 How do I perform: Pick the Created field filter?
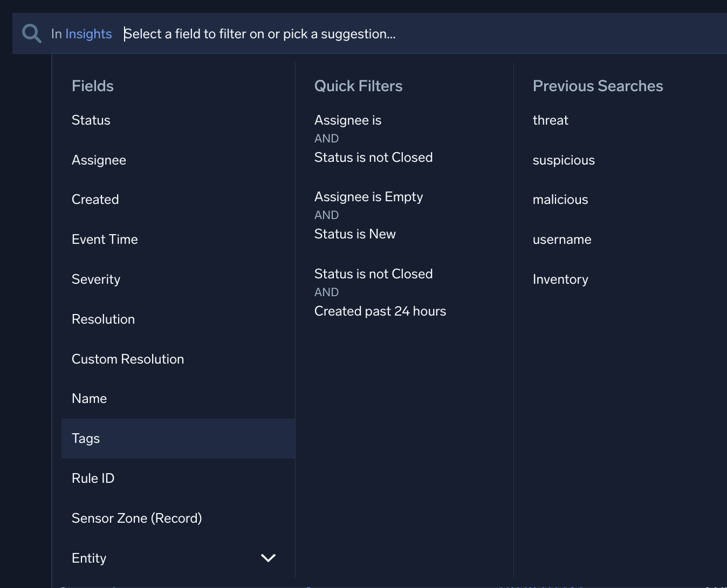coord(95,200)
